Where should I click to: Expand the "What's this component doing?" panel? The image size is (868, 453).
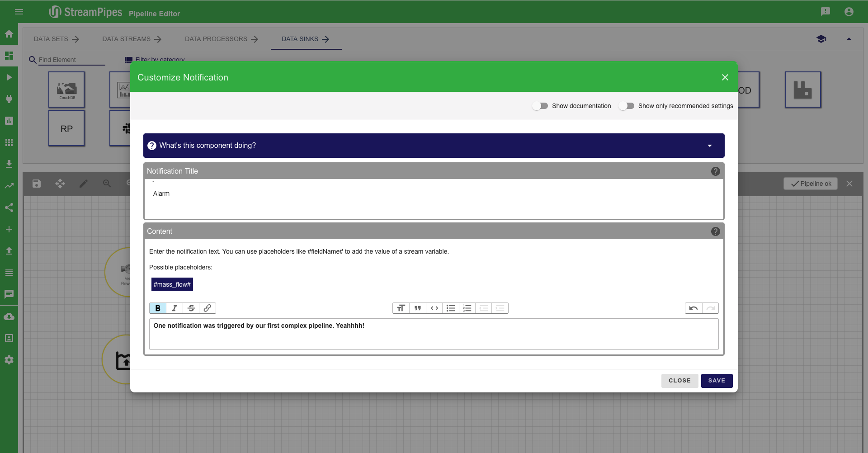(x=710, y=146)
